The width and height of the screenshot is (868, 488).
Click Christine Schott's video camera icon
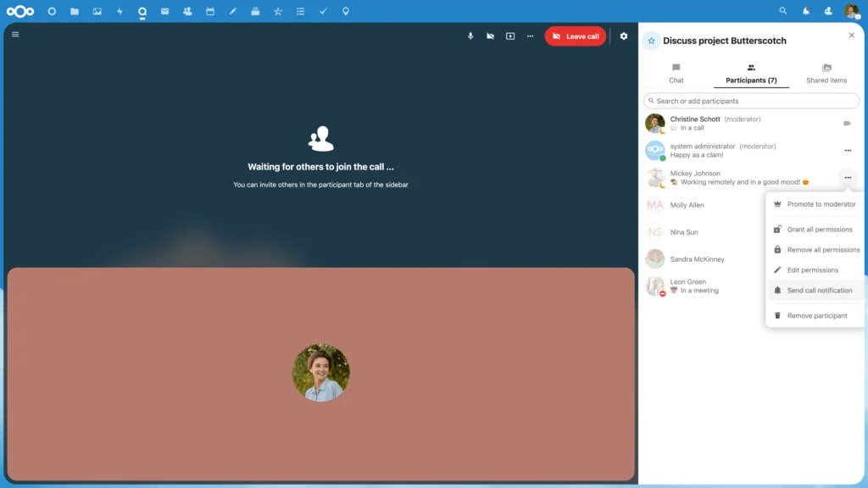pos(847,124)
